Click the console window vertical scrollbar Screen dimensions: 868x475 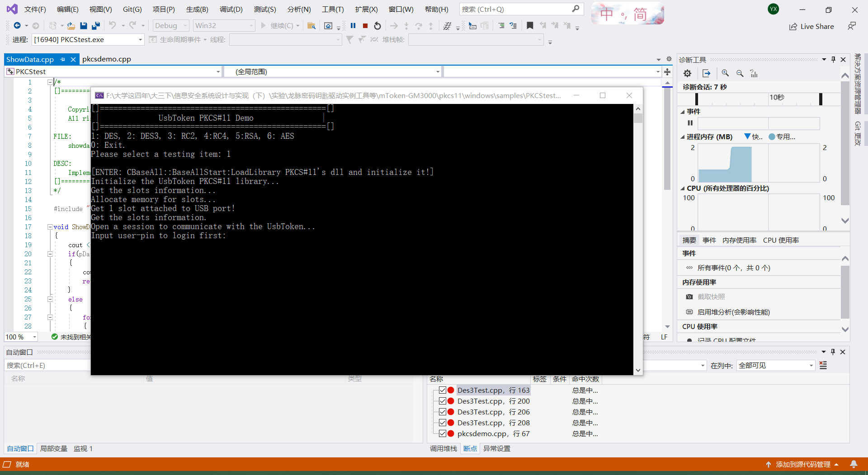click(x=638, y=240)
